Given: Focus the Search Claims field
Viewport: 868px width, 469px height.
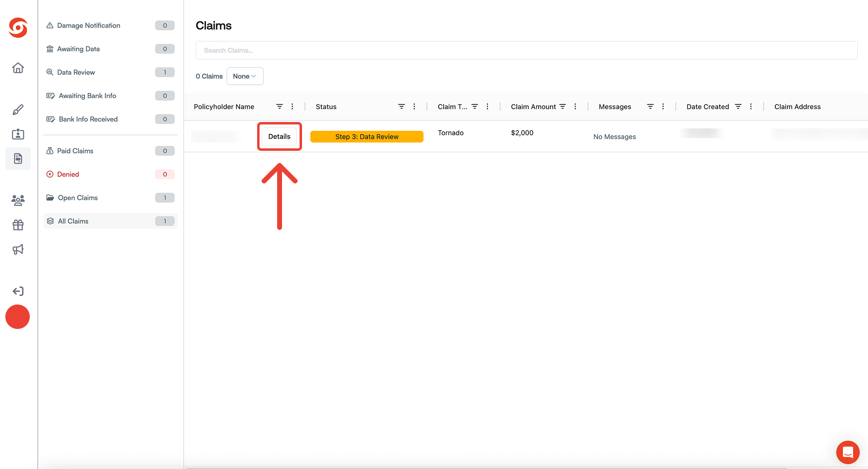Looking at the screenshot, I should [x=526, y=50].
